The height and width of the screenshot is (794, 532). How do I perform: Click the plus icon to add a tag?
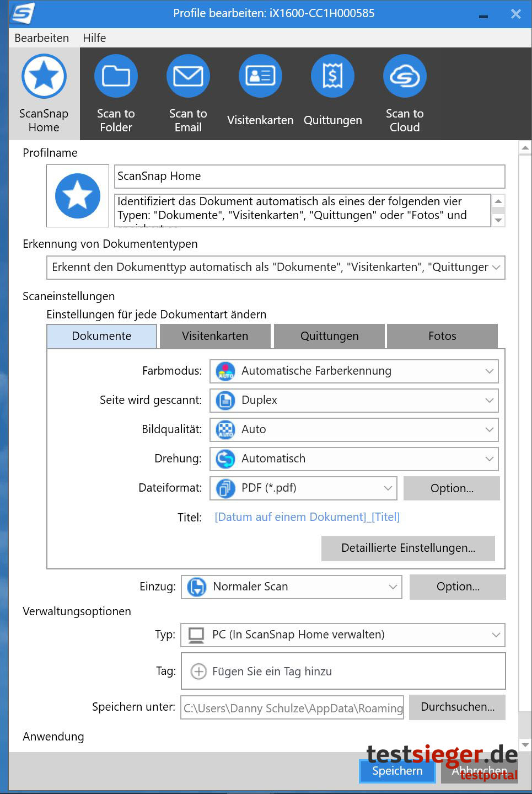198,672
